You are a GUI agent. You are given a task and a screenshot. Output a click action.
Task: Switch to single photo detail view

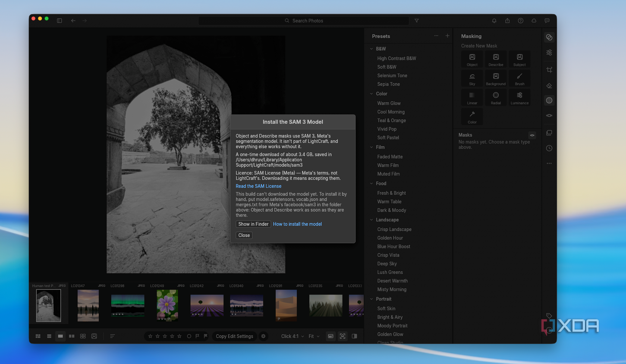60,336
